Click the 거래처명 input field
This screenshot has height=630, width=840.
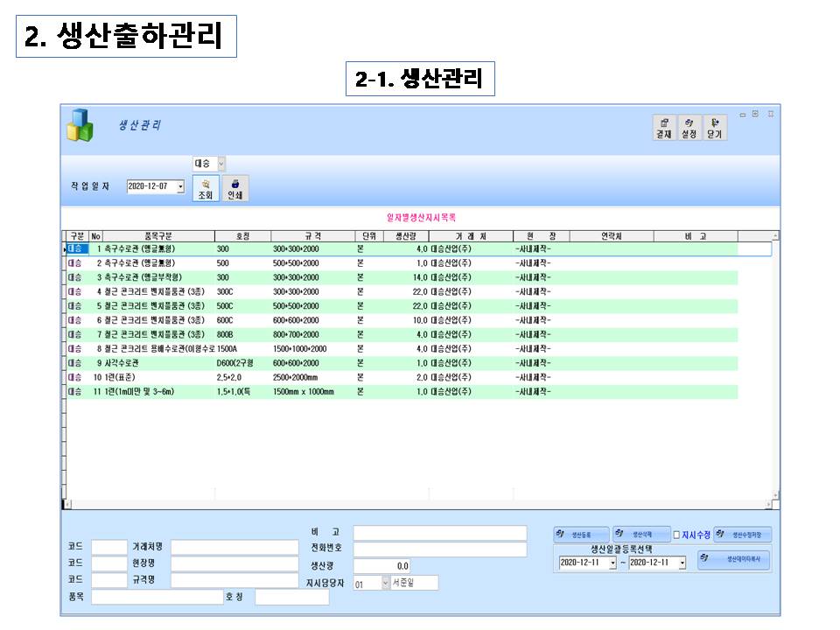coord(234,547)
